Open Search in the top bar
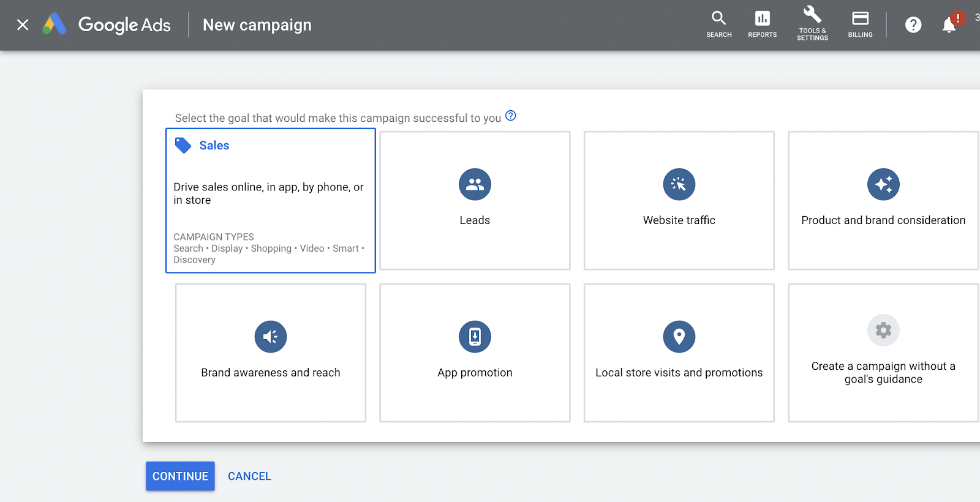This screenshot has width=980, height=502. click(x=719, y=24)
